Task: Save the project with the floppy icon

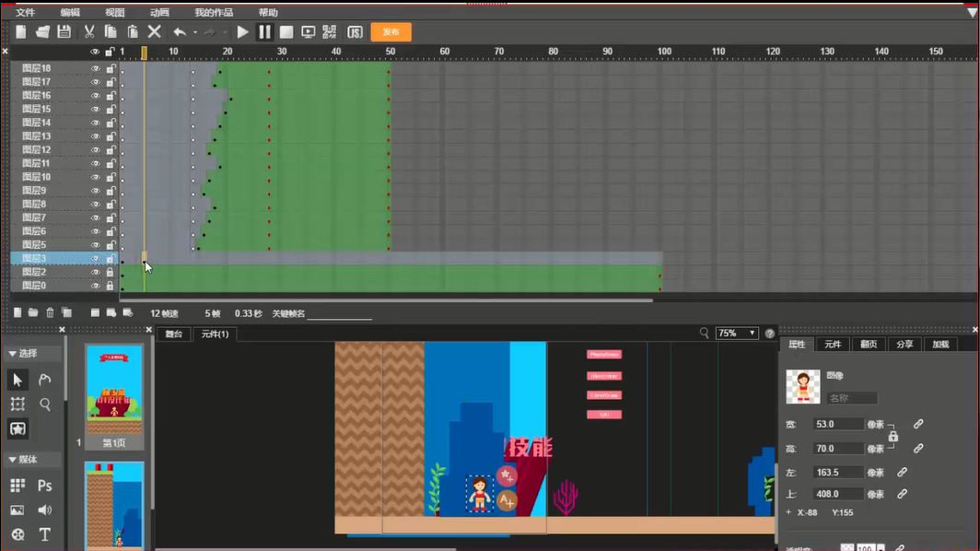Action: click(64, 32)
